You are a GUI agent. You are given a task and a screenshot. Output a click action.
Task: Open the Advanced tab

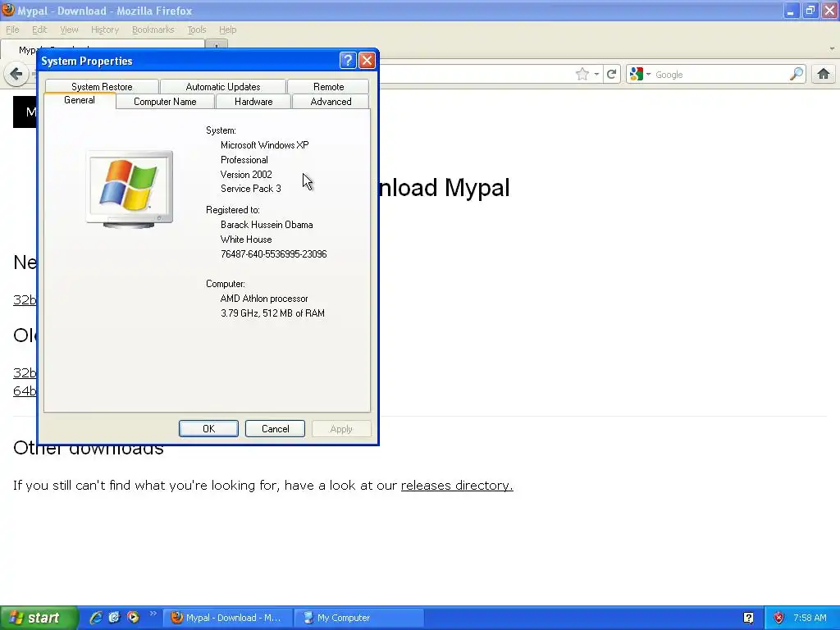pyautogui.click(x=331, y=101)
